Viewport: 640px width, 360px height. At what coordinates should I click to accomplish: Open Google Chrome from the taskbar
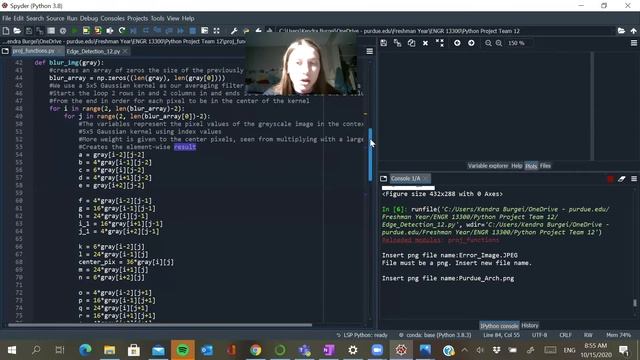(256, 350)
